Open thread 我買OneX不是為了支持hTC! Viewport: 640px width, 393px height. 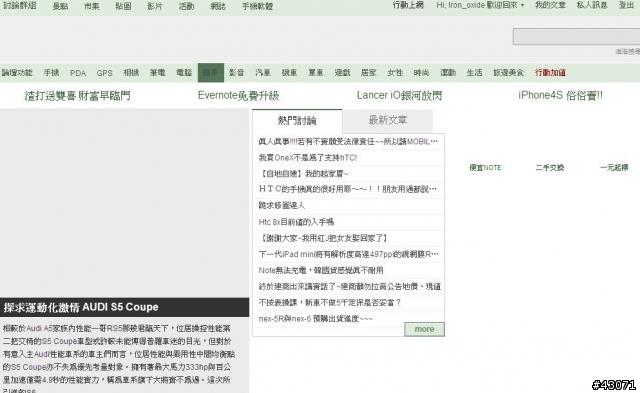(308, 158)
